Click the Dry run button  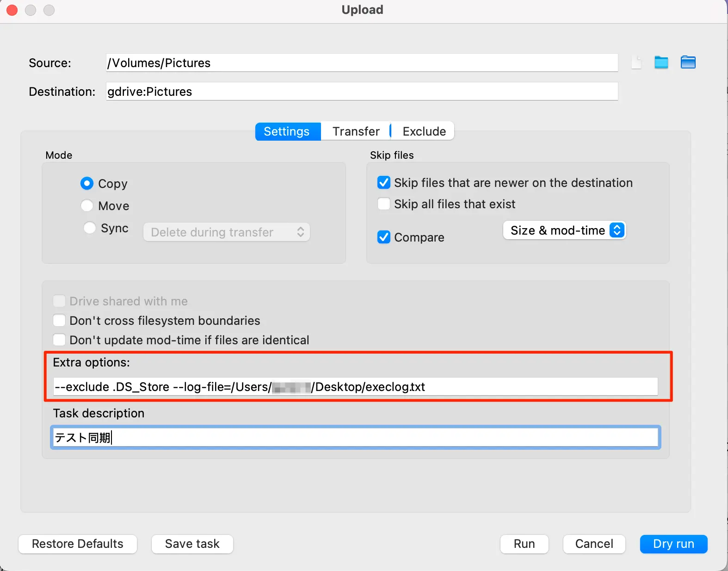pos(673,544)
